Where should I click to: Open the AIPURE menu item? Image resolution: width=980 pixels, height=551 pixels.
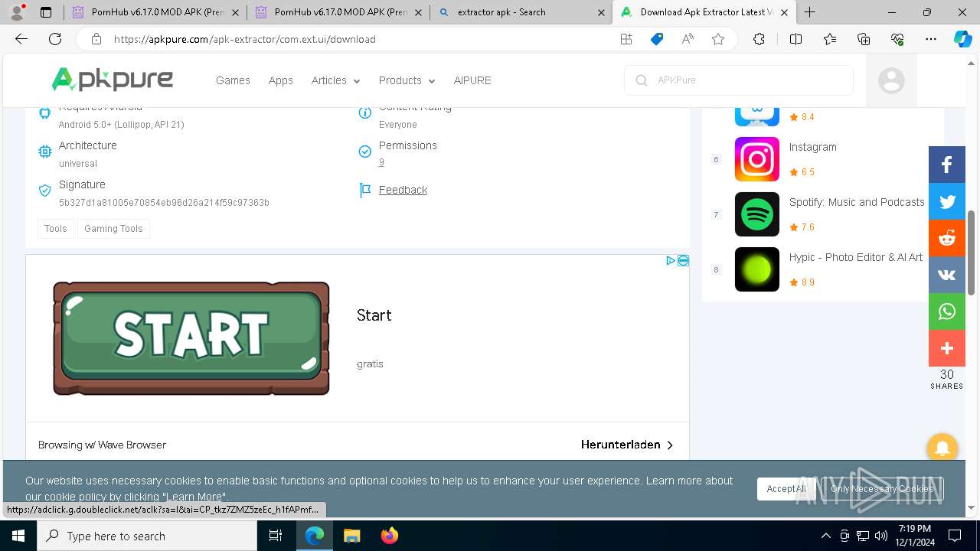pyautogui.click(x=472, y=80)
